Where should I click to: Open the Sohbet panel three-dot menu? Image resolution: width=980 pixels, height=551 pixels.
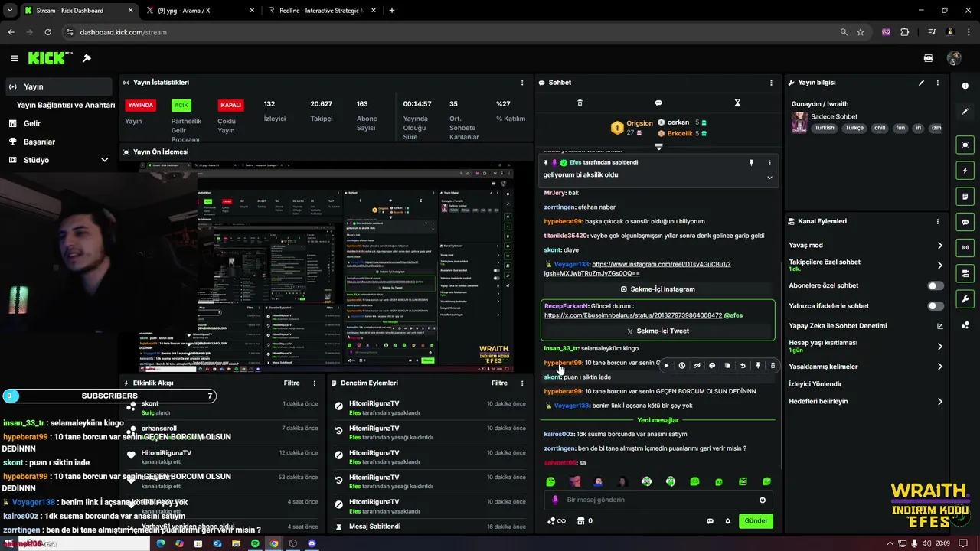(771, 83)
